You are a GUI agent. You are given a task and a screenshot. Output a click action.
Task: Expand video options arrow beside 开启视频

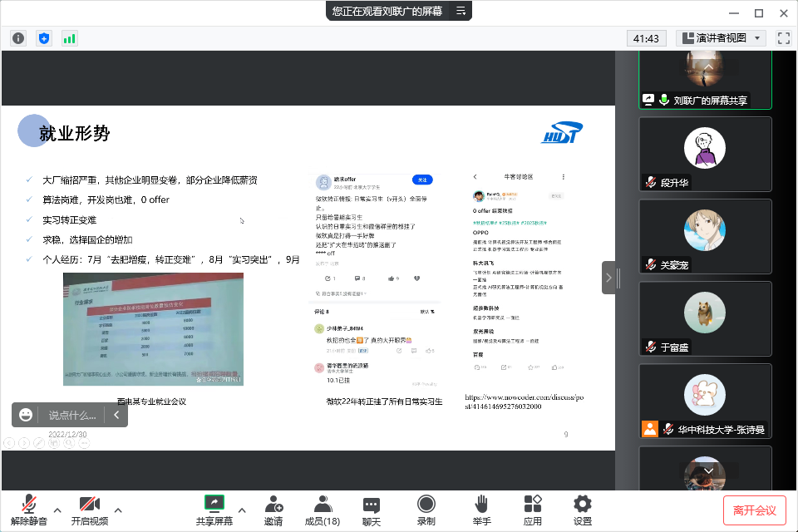[117, 510]
